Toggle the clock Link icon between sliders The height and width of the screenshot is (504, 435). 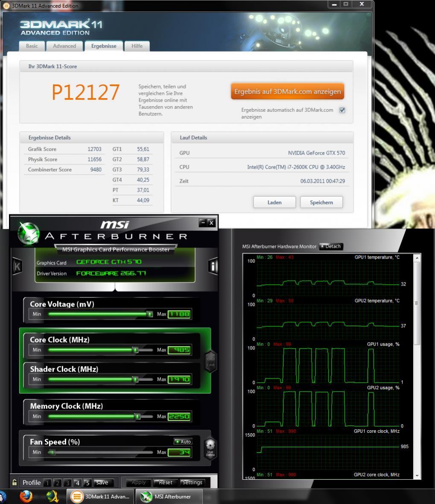tap(210, 361)
